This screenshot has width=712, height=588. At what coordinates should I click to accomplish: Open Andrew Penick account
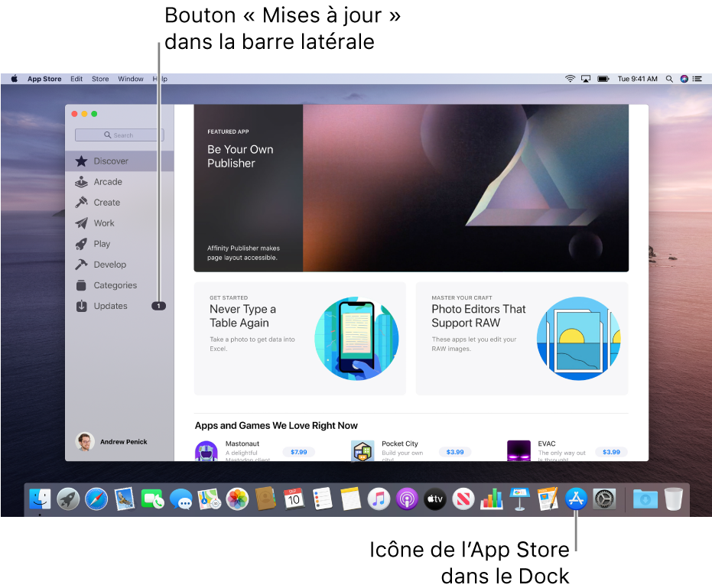(112, 442)
